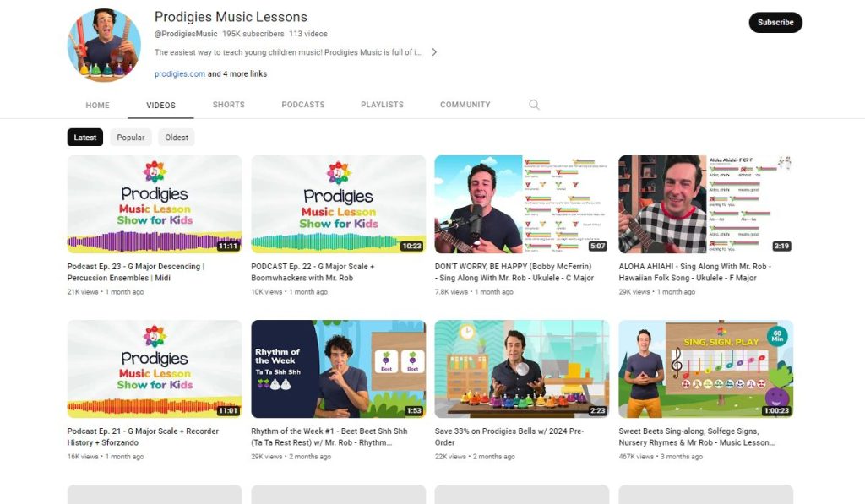865x504 pixels.
Task: Open the Shorts tab
Action: [x=228, y=105]
